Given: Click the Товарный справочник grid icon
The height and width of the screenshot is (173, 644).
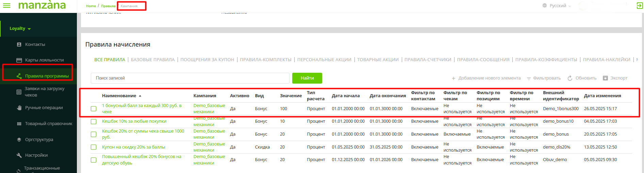Looking at the screenshot, I should 19,124.
